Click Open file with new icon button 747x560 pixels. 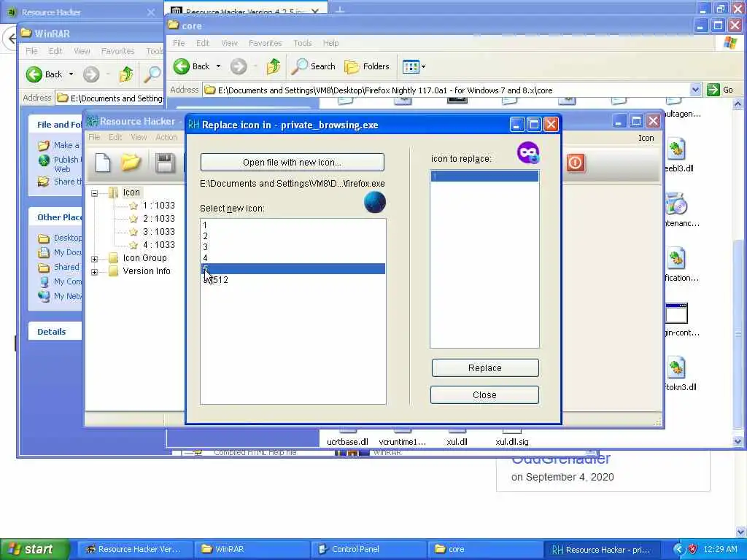point(292,163)
